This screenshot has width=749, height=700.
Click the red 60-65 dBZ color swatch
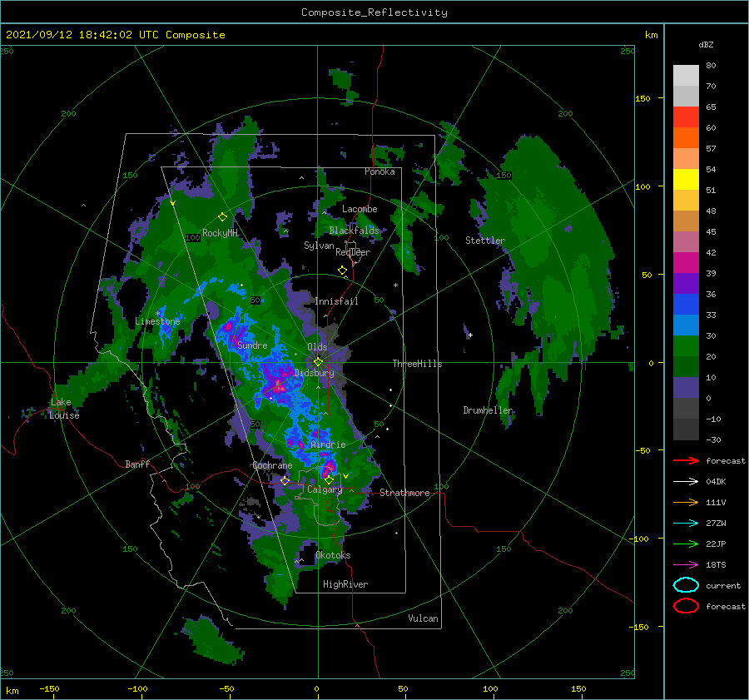tap(686, 117)
